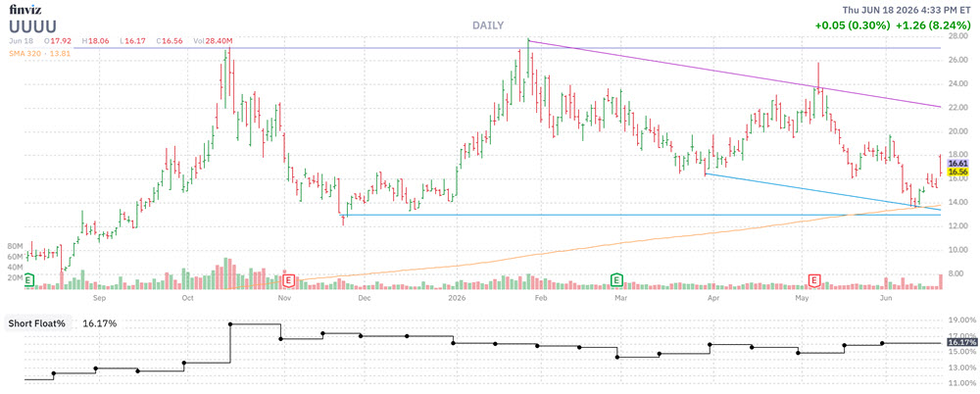Click the 16.17% short float axis tag
Viewport: 980px width, 394px height.
click(x=961, y=343)
